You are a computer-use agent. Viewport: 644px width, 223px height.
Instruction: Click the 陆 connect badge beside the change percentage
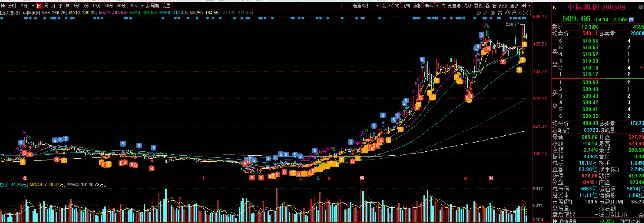click(631, 20)
